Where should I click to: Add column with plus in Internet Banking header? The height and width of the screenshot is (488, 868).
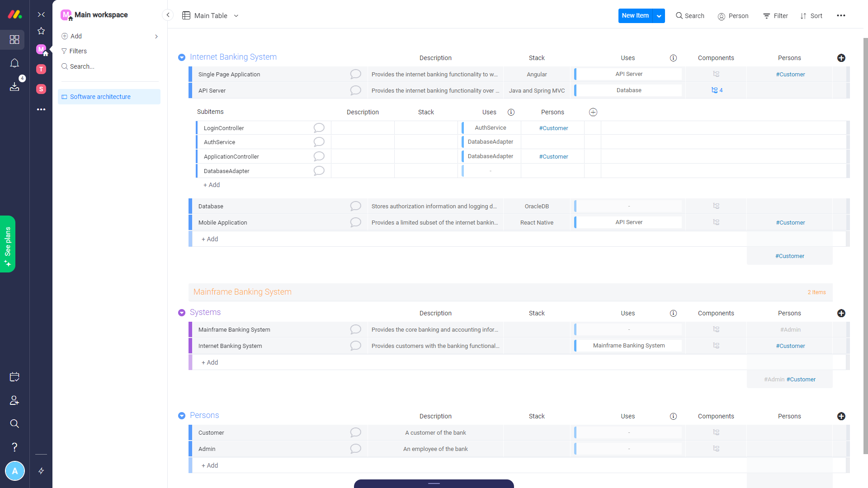click(841, 58)
